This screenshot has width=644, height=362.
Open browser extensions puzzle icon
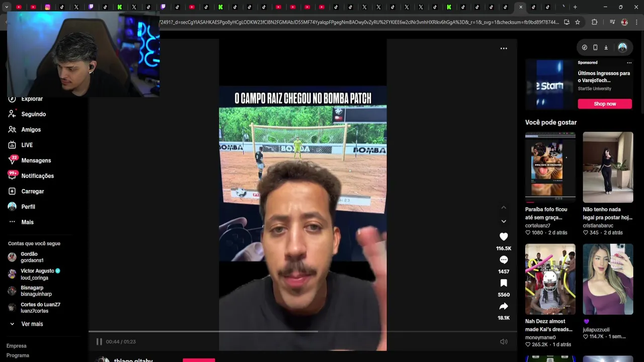coord(594,22)
